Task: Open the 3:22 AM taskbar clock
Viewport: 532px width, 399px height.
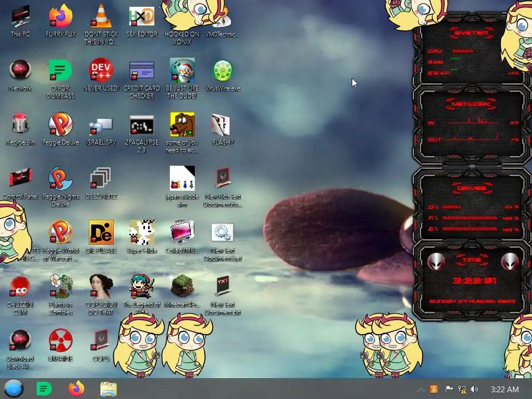Action: coord(504,390)
